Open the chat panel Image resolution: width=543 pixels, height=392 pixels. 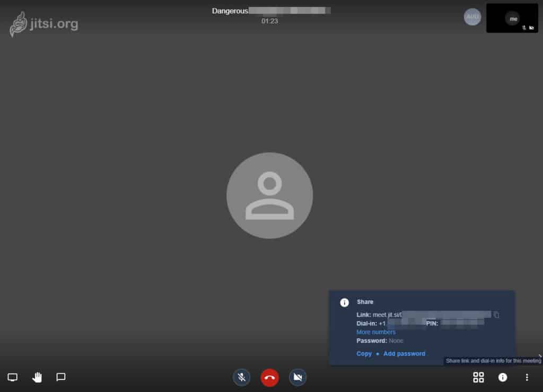[x=61, y=377]
